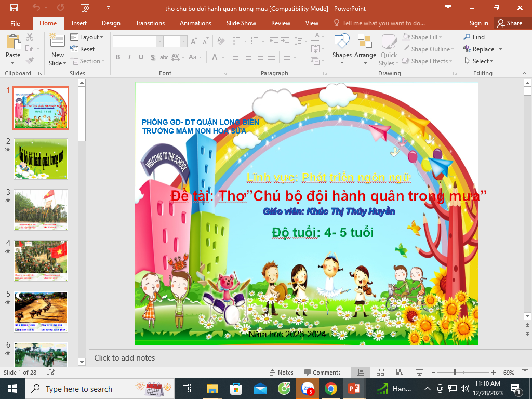The image size is (532, 399).
Task: Open the Select dropdown in Editing
Action: tap(482, 61)
